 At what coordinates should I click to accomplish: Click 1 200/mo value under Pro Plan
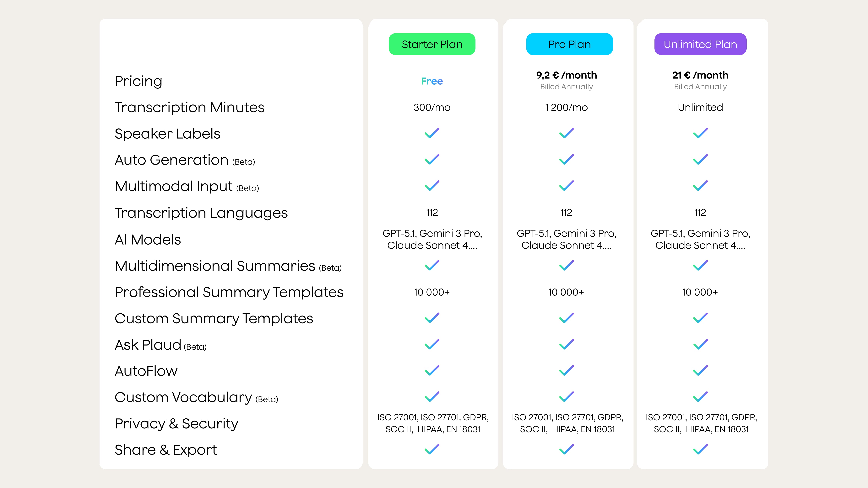pyautogui.click(x=567, y=107)
